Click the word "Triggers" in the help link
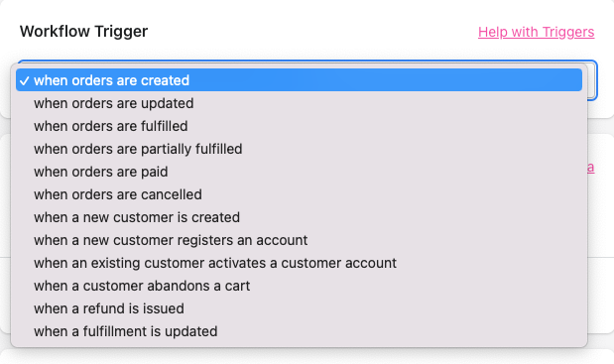The image size is (614, 364). [568, 32]
